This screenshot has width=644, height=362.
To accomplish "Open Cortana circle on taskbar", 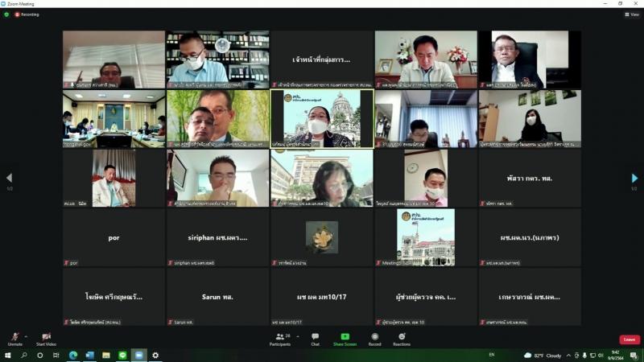I will point(39,355).
